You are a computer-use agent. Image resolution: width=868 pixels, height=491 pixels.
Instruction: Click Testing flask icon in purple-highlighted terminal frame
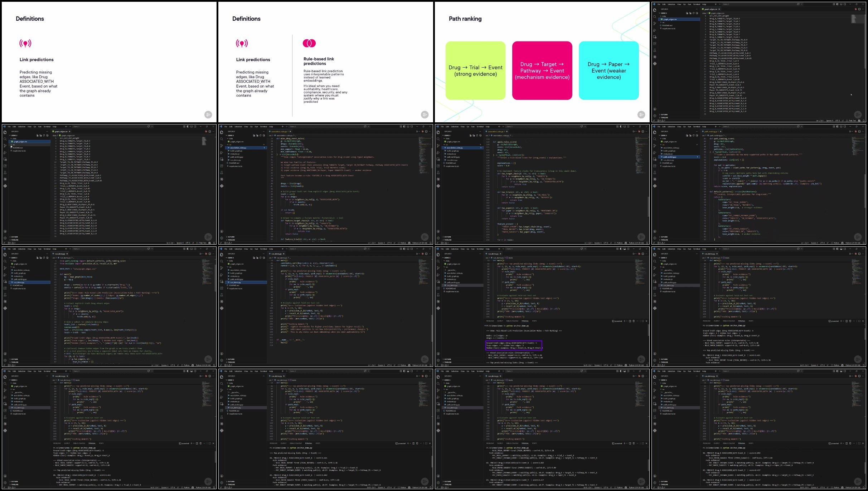pyautogui.click(x=438, y=295)
